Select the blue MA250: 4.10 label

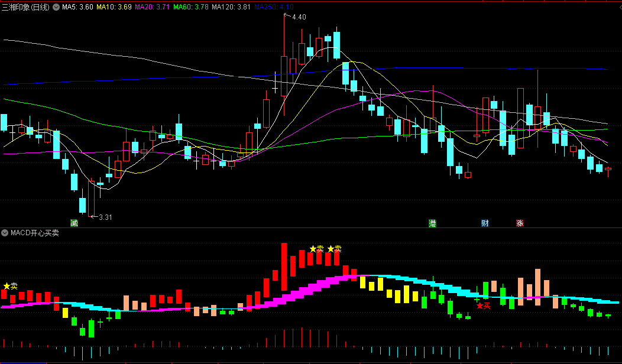pyautogui.click(x=274, y=7)
